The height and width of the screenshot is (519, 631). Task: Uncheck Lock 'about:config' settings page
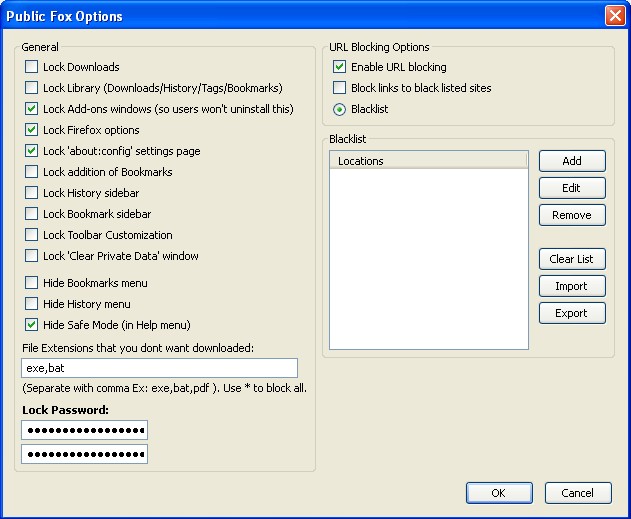[31, 150]
